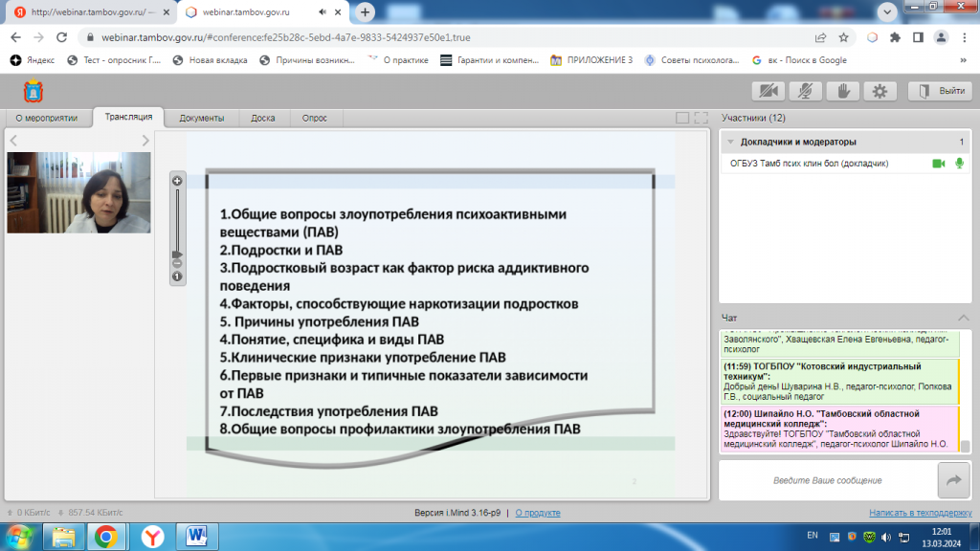This screenshot has height=551, width=980.
Task: Open the Советы психолога bookmark
Action: [x=692, y=60]
